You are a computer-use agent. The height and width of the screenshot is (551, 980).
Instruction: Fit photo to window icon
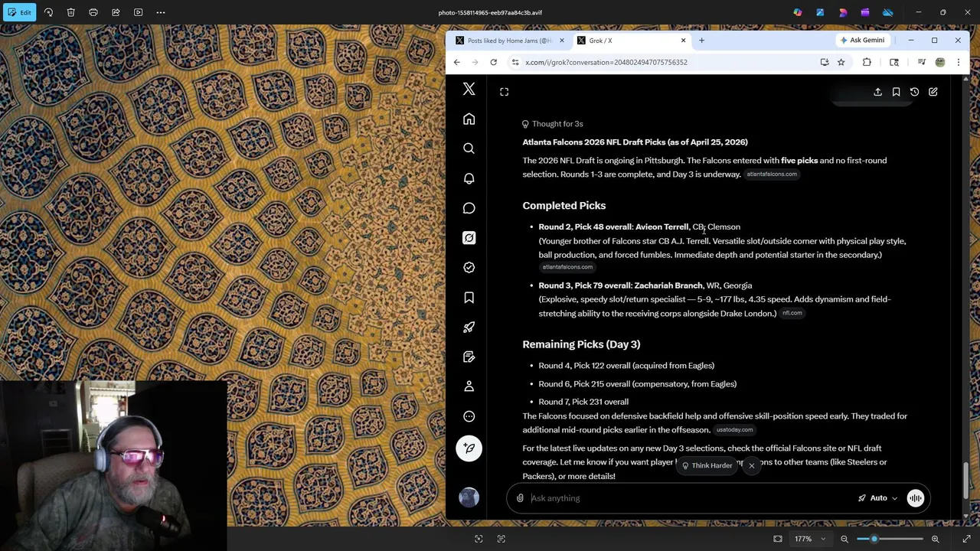click(x=778, y=539)
